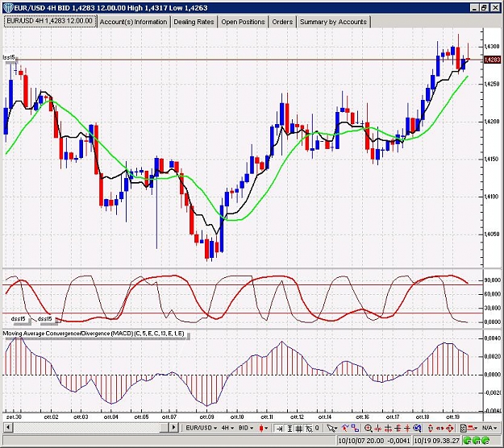The image size is (504, 448).
Task: Open the N/A dropdown
Action: [489, 428]
